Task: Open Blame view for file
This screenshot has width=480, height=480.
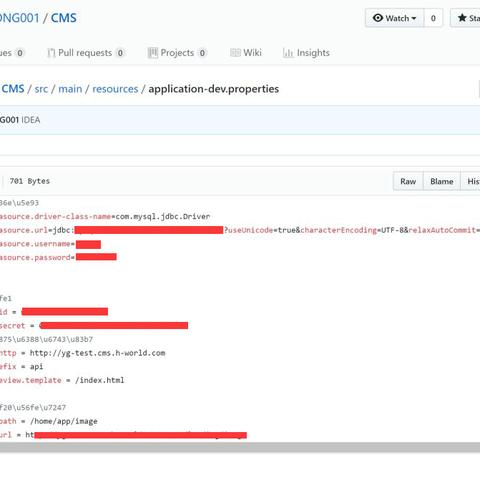Action: tap(442, 181)
